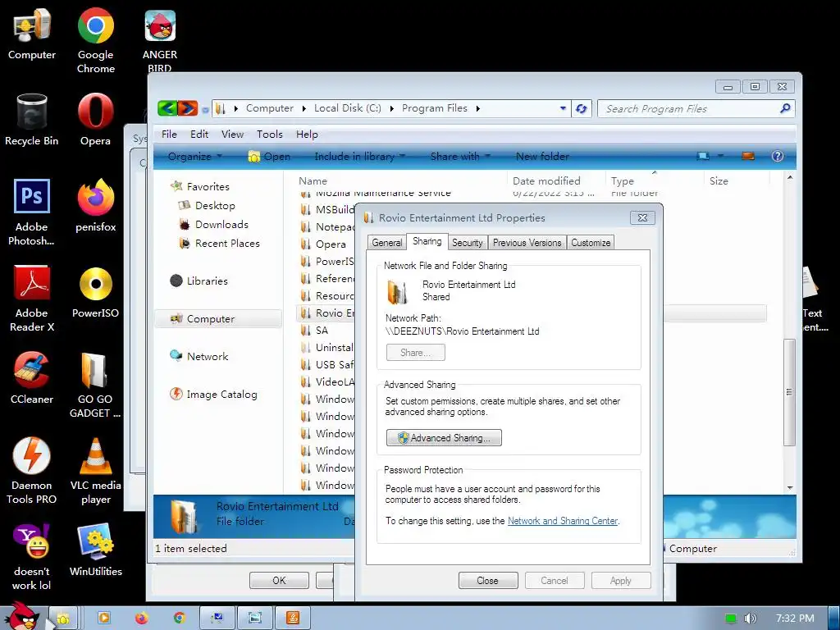The image size is (840, 630).
Task: Open the Recycle Bin
Action: [32, 121]
